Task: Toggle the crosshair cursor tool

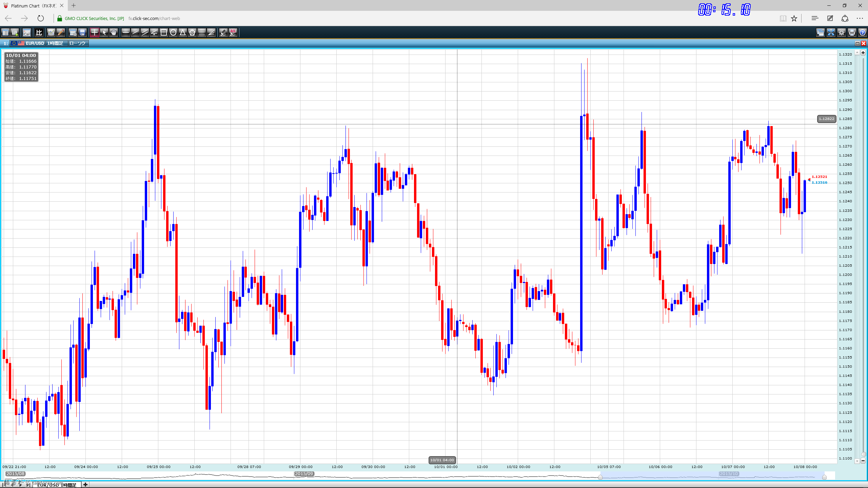Action: (x=95, y=33)
